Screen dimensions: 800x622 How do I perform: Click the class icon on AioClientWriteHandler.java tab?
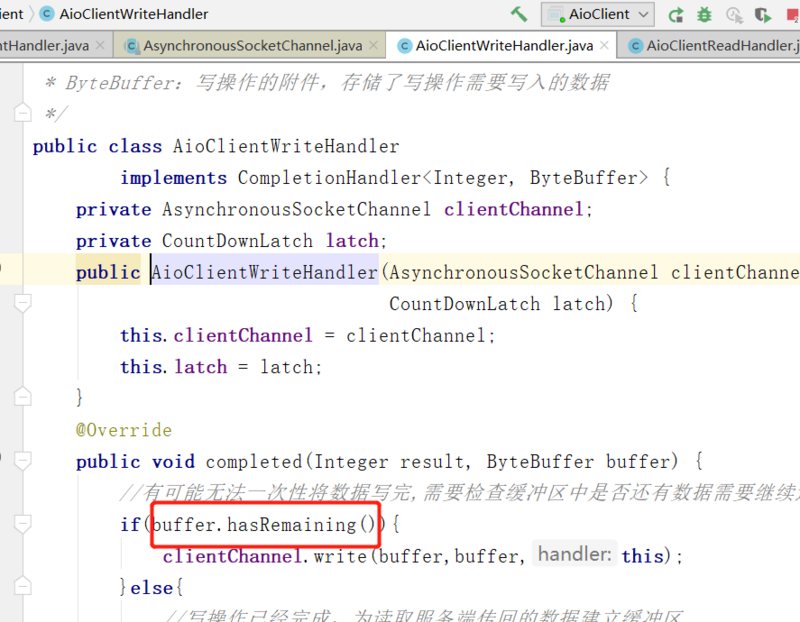405,46
